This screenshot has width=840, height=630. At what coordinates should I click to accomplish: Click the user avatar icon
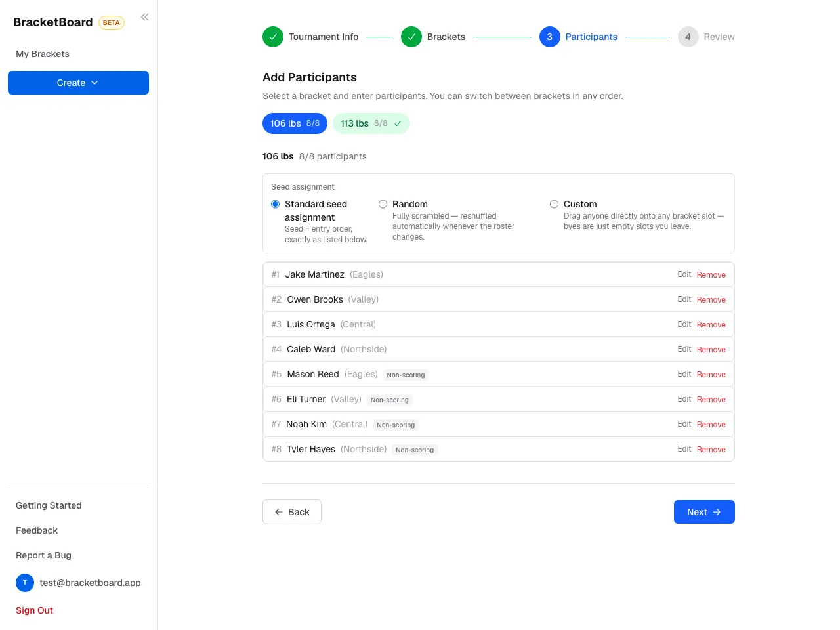tap(25, 583)
